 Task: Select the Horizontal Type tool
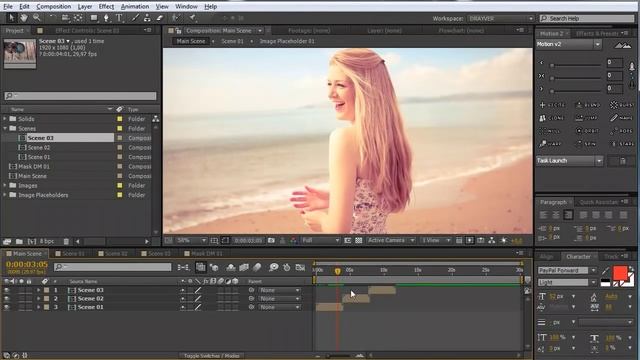click(119, 18)
